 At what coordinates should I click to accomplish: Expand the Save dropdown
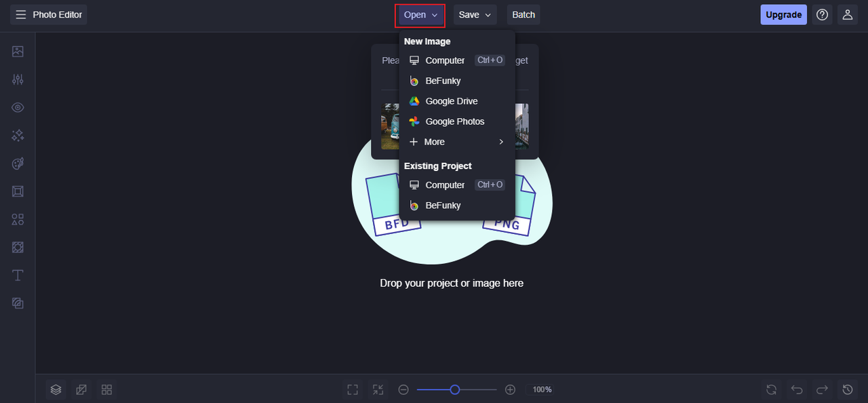pos(475,15)
